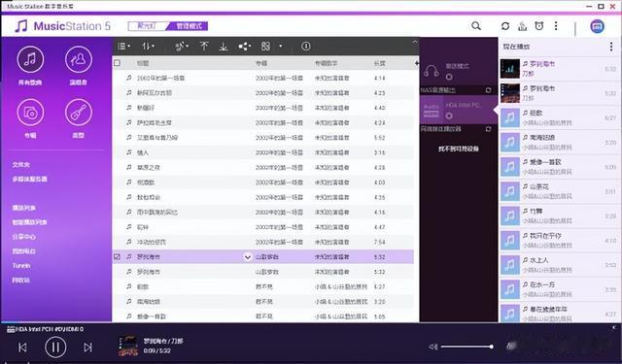Click the music note icon of the 7:54 row
The image size is (622, 364).
point(129,242)
